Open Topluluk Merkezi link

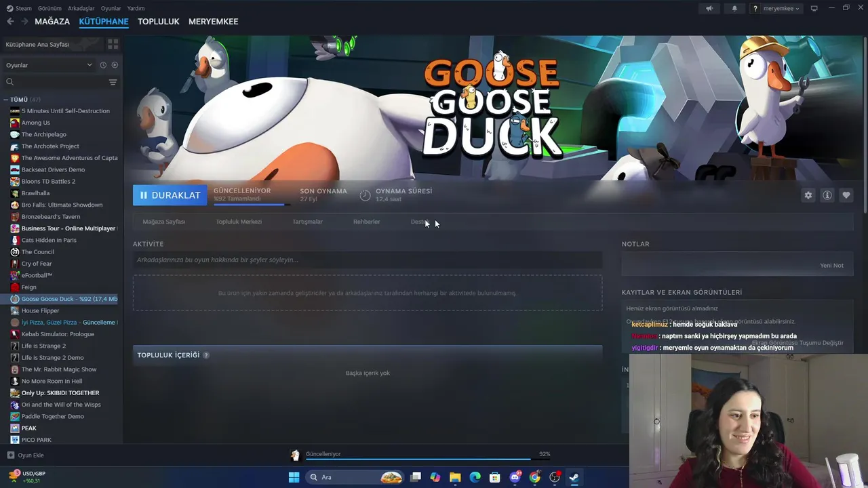(x=239, y=222)
